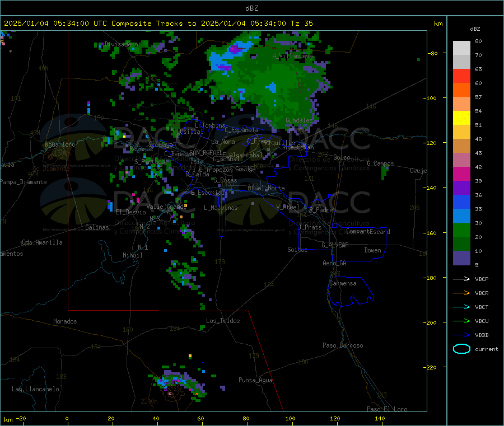Click the 'Punta_Agua' map label
The image size is (504, 426).
255,380
